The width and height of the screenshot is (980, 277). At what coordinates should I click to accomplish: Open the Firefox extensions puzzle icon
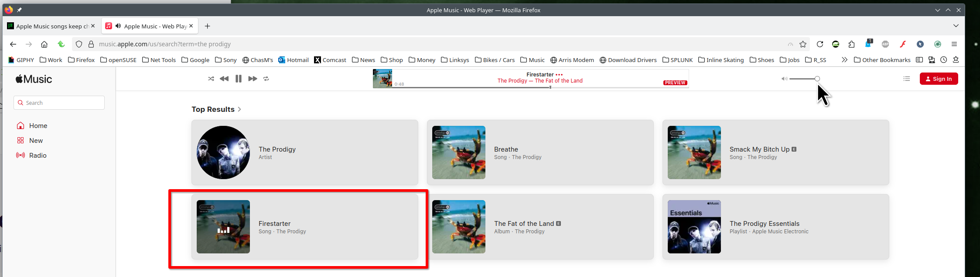851,44
